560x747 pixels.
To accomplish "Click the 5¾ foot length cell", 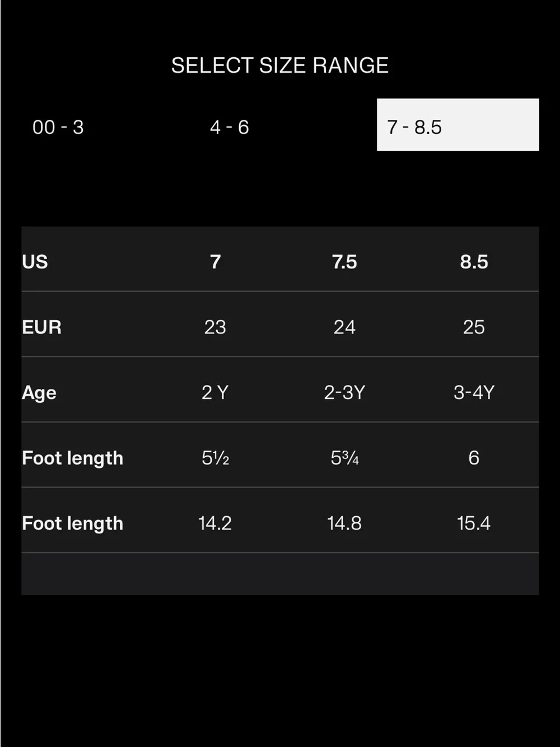I will 344,458.
